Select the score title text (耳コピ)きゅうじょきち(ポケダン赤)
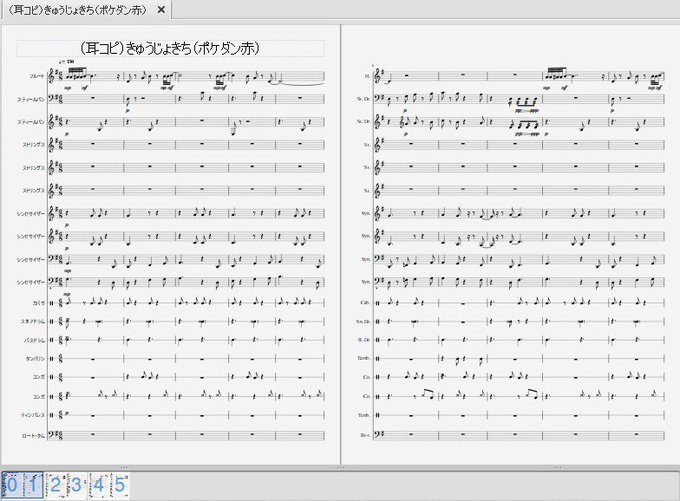Image resolution: width=680 pixels, height=501 pixels. click(170, 48)
